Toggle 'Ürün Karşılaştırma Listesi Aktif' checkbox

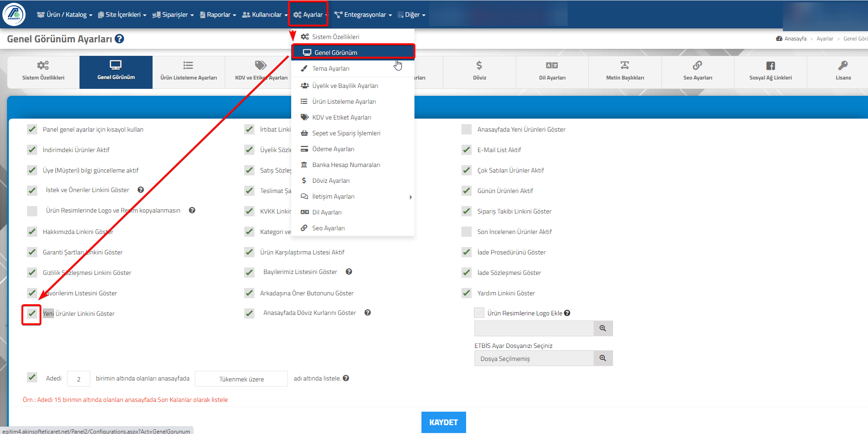click(x=249, y=252)
